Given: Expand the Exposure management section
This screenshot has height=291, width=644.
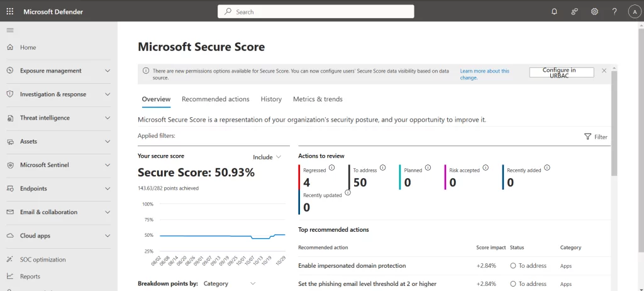Looking at the screenshot, I should (108, 71).
